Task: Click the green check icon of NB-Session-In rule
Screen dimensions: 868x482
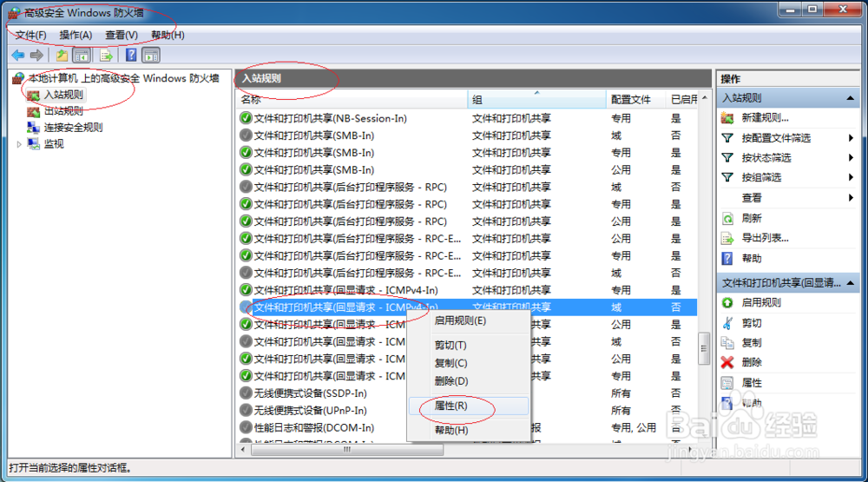Action: click(x=246, y=118)
